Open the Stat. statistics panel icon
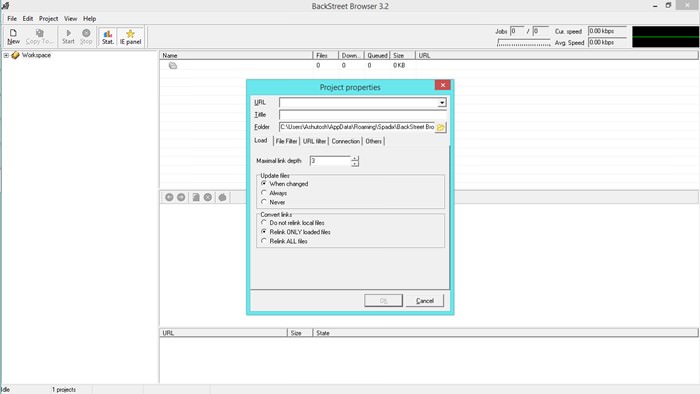 [108, 37]
